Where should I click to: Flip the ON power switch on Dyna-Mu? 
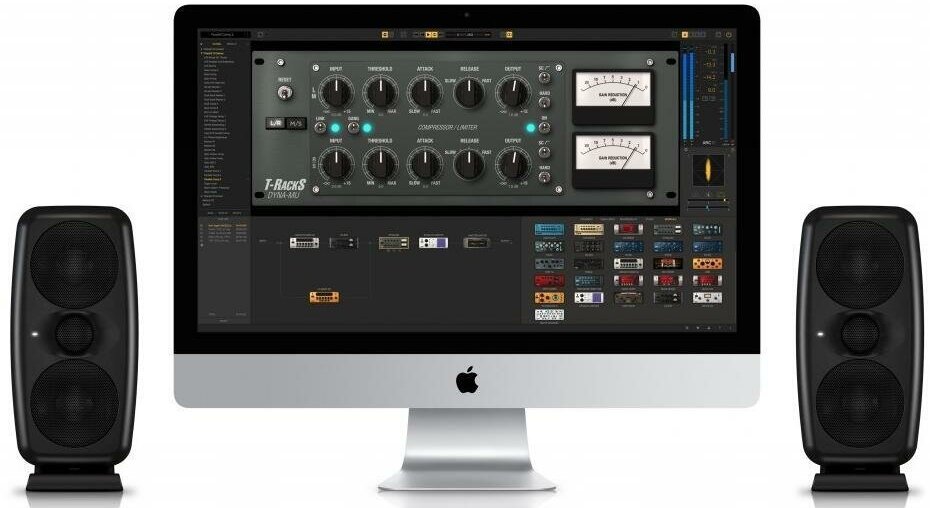544,127
